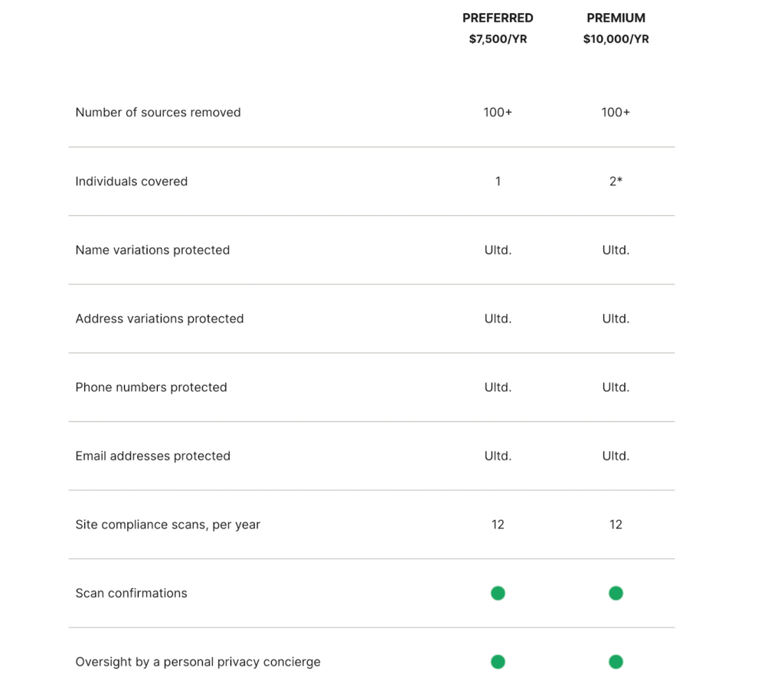
Task: Click the $10,000/YR price label
Action: click(x=616, y=39)
